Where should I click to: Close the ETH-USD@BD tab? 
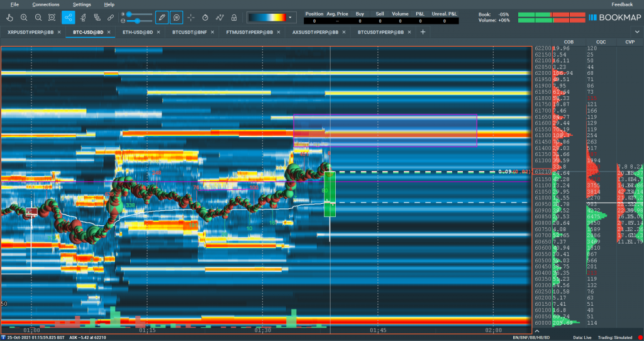(x=158, y=32)
